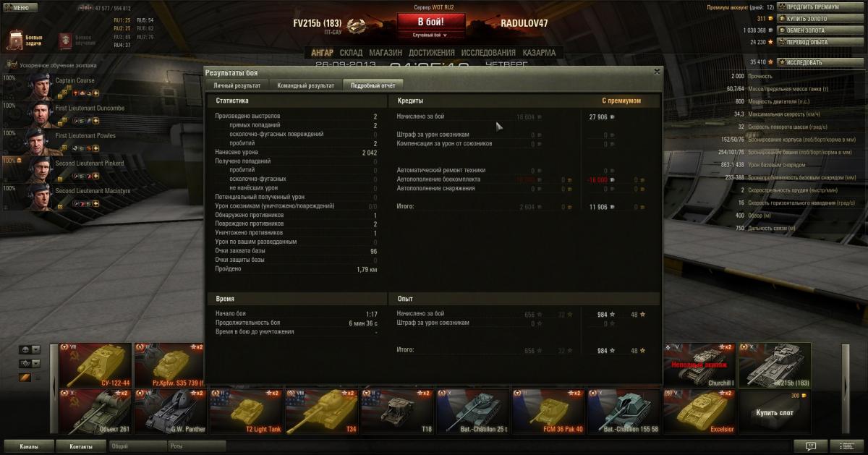Expand the Случайный бой battle mode dropdown
The height and width of the screenshot is (455, 868).
pos(430,35)
